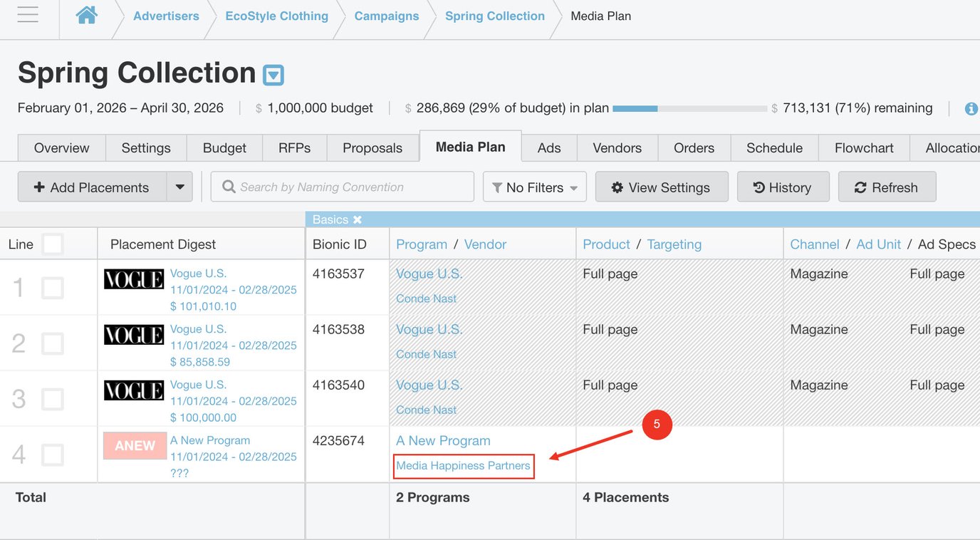Click the Vogue logo thumbnail in line 1
Viewport: 980px width, 540px height.
click(134, 279)
